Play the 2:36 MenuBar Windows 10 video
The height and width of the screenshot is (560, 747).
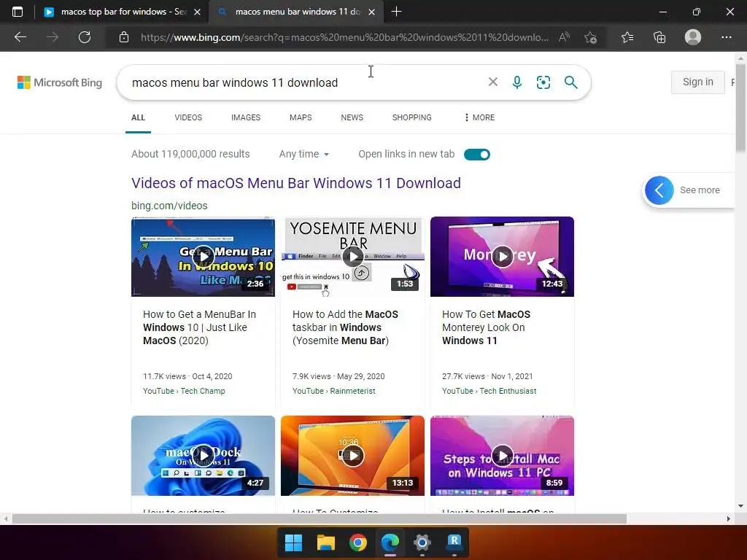click(x=204, y=257)
